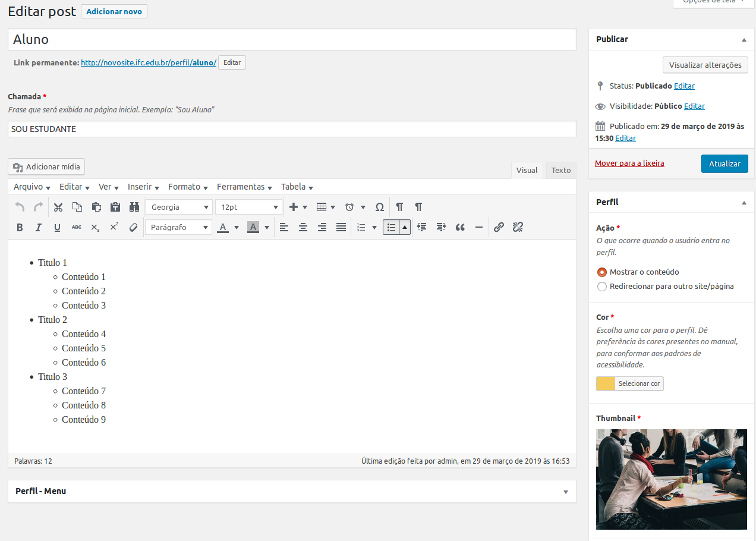The image size is (756, 541).
Task: Click the yellow color swatch for Cor
Action: 605,383
